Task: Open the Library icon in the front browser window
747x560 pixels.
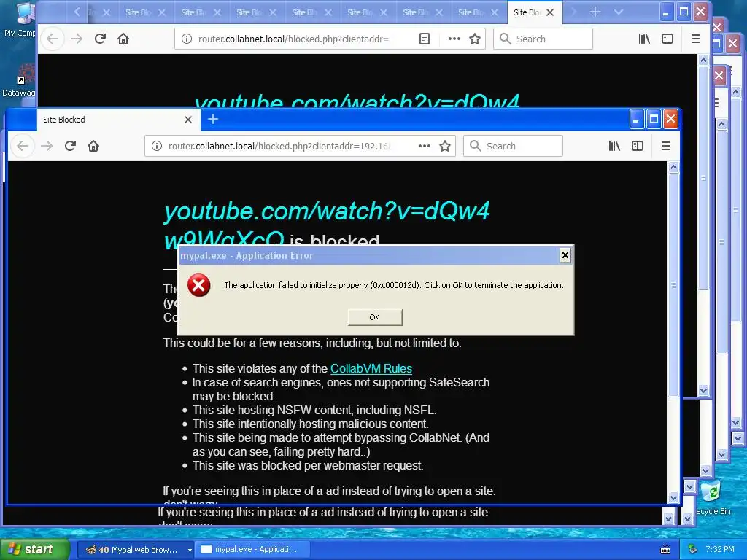Action: click(614, 146)
